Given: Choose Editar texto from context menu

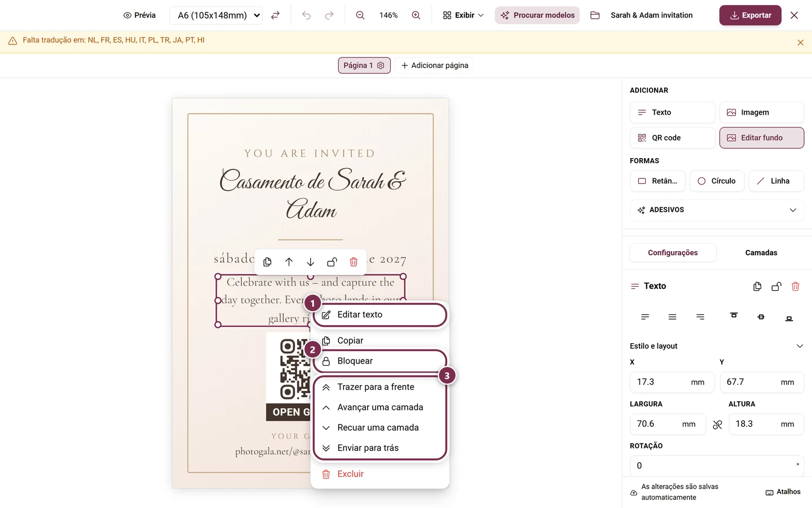Looking at the screenshot, I should (x=380, y=315).
